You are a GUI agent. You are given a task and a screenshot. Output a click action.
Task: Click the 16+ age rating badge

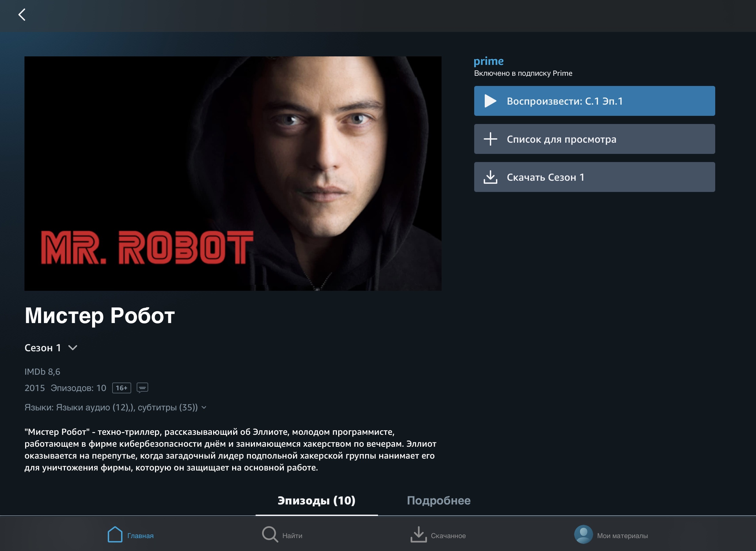[x=122, y=388]
